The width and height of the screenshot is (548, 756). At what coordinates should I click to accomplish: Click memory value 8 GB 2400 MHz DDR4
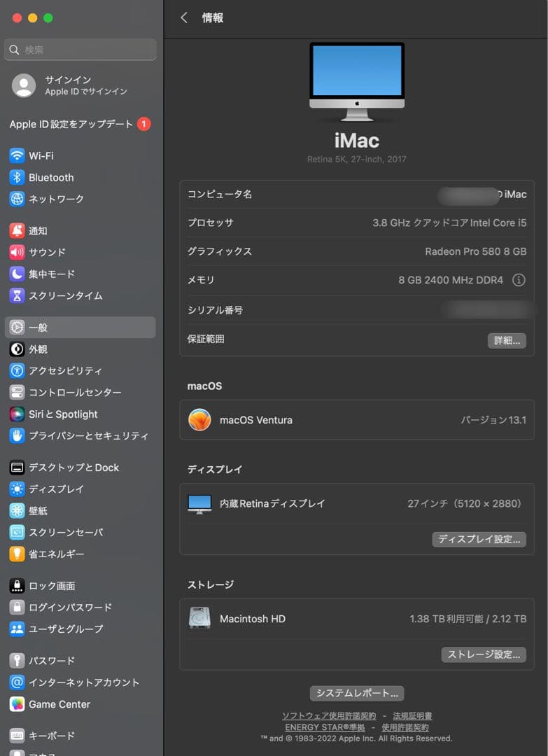451,280
